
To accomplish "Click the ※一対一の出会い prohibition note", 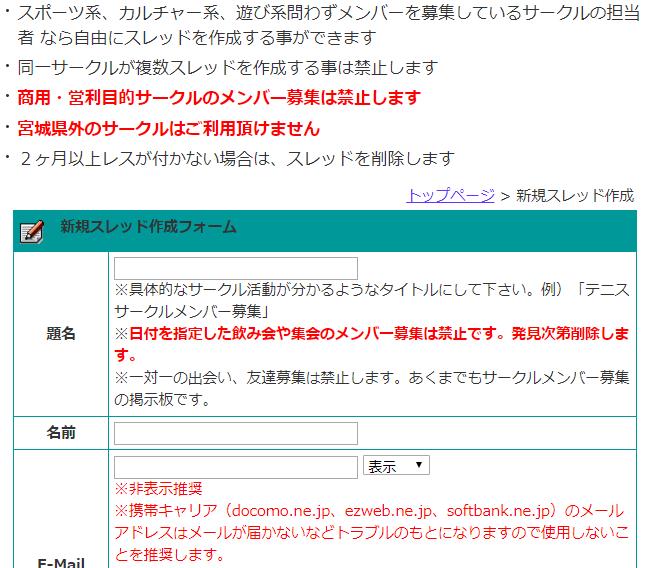I will point(371,388).
